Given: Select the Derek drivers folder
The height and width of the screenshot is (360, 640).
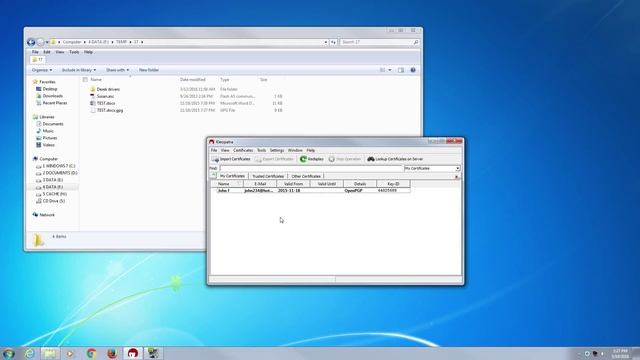Looking at the screenshot, I should pyautogui.click(x=108, y=89).
